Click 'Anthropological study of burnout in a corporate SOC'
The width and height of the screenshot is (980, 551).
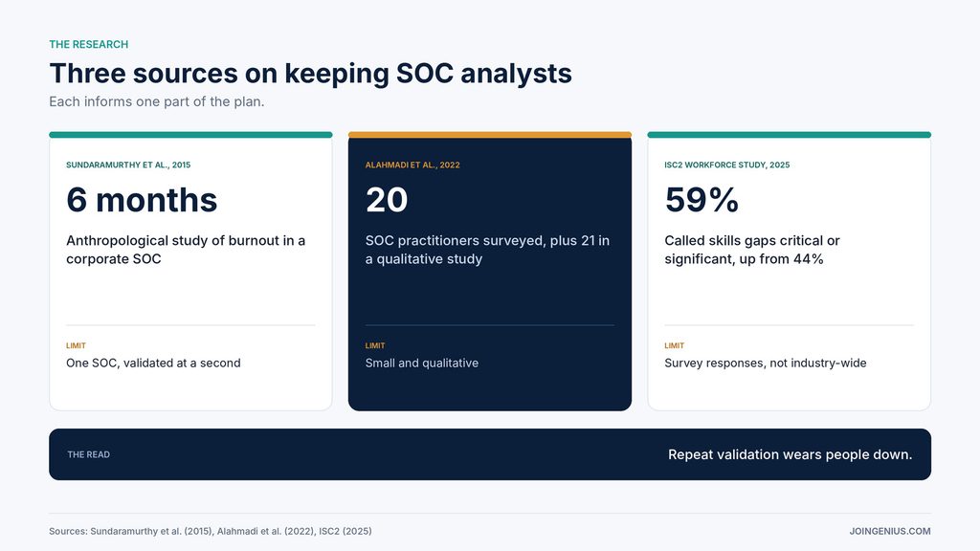pos(186,250)
